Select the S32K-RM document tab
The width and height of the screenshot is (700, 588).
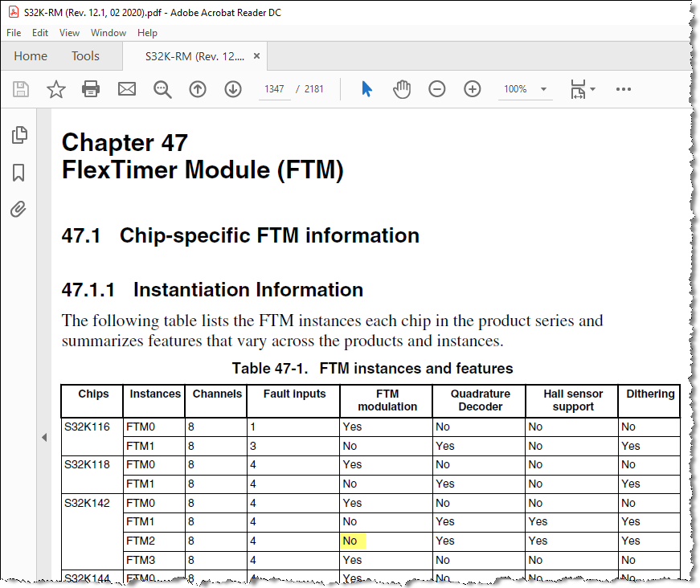click(194, 56)
